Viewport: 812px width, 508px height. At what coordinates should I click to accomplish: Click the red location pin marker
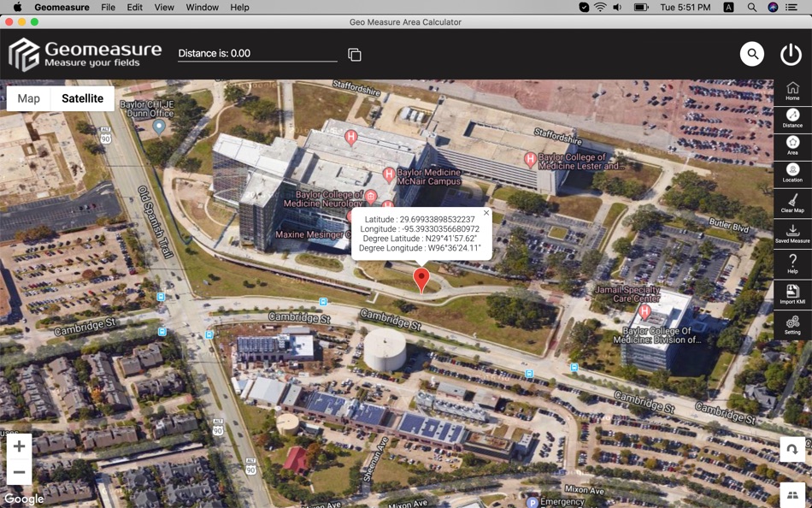[421, 281]
